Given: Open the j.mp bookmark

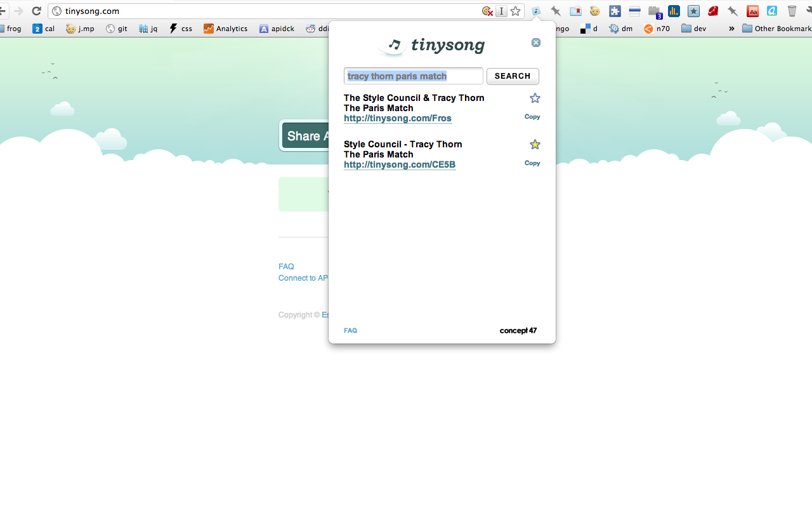Looking at the screenshot, I should tap(80, 29).
